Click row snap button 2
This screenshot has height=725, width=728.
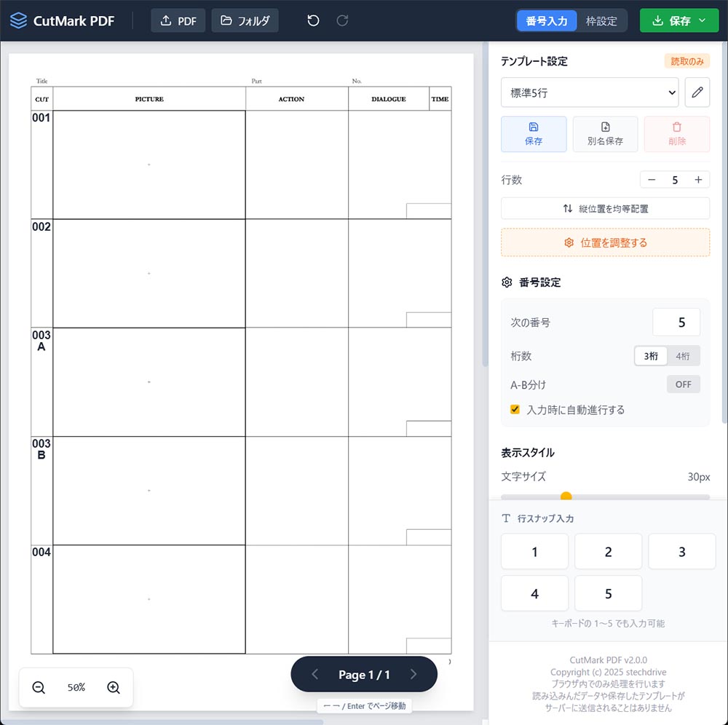608,552
